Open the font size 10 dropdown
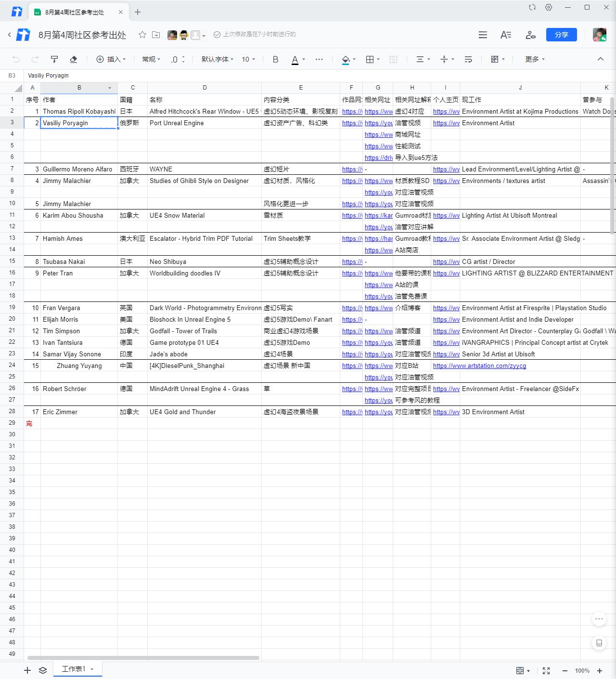Image resolution: width=616 pixels, height=679 pixels. 248,59
